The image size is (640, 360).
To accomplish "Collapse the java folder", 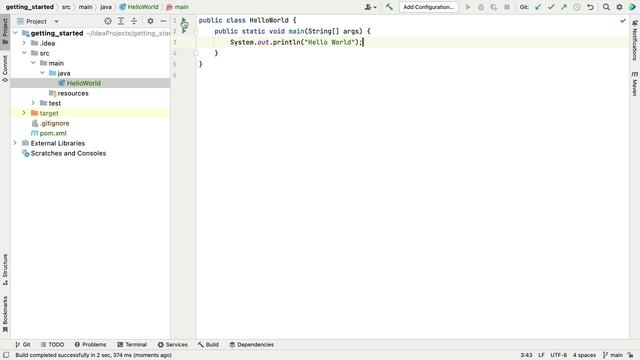I will coord(42,73).
